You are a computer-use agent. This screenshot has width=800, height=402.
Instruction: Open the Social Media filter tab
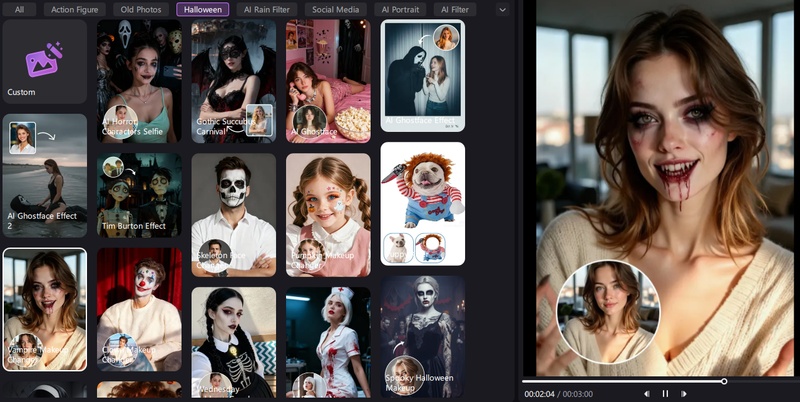click(x=337, y=9)
